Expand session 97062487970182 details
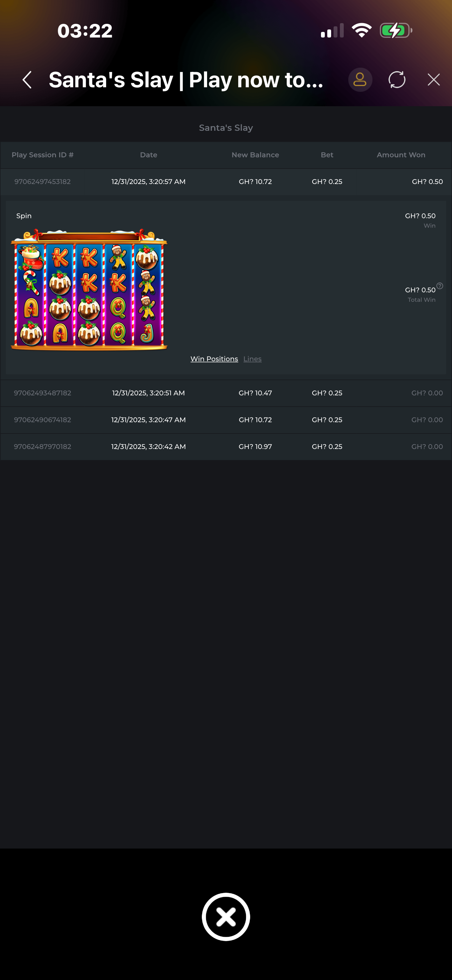The image size is (452, 980). [226, 447]
